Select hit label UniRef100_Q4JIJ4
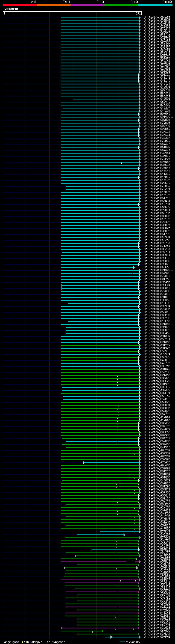175x644 pixels. click(x=157, y=84)
